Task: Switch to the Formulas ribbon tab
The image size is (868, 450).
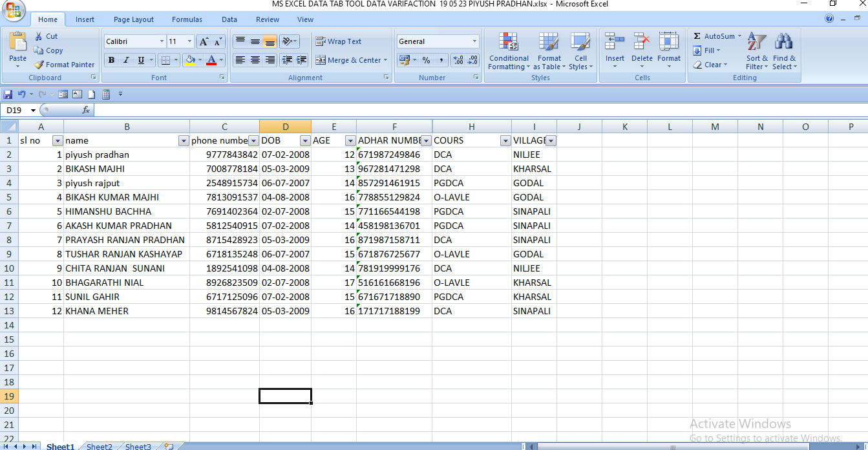Action: (x=187, y=19)
